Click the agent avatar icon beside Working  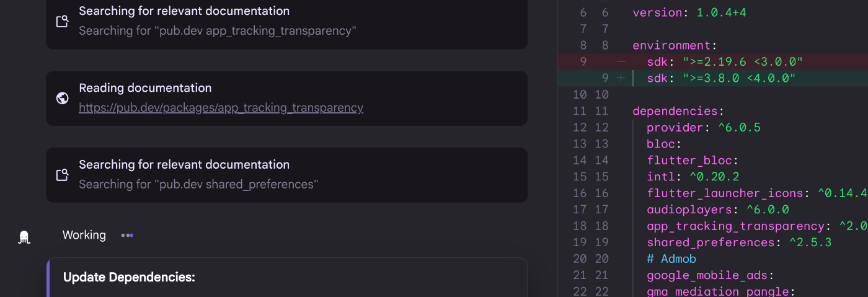[24, 237]
